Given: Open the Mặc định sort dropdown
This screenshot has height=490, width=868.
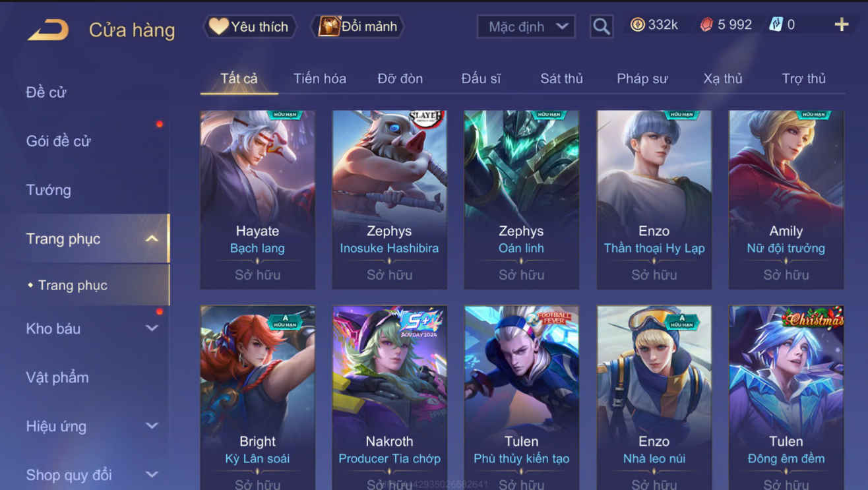Looking at the screenshot, I should (x=526, y=26).
